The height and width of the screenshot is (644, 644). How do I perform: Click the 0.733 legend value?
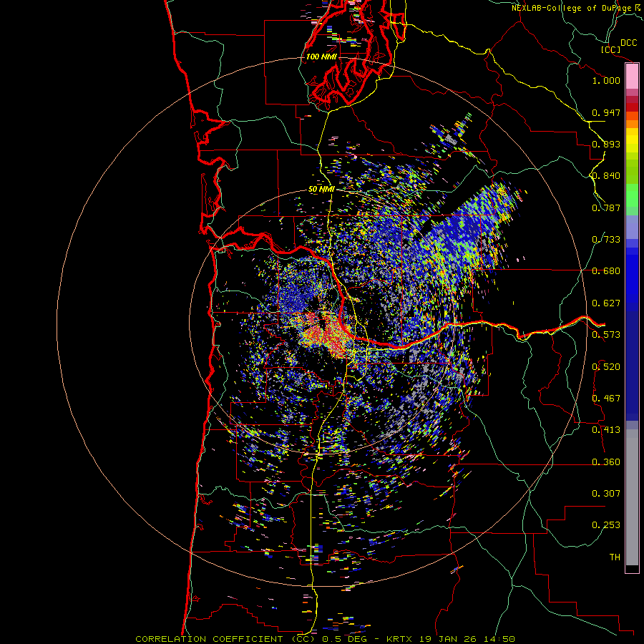[x=606, y=240]
